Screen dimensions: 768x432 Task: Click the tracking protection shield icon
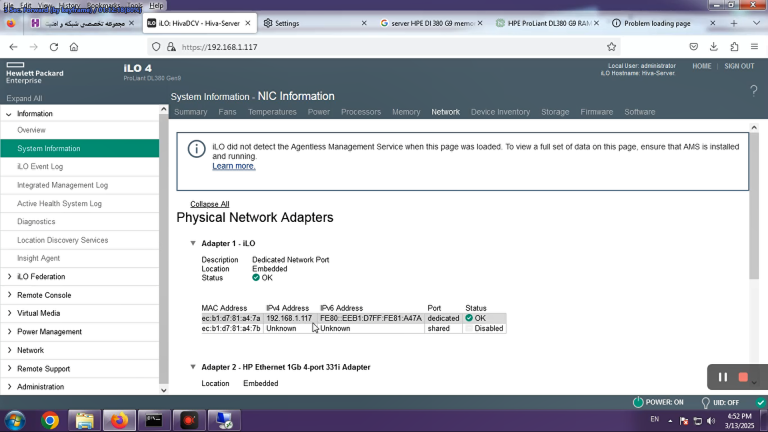[x=156, y=47]
